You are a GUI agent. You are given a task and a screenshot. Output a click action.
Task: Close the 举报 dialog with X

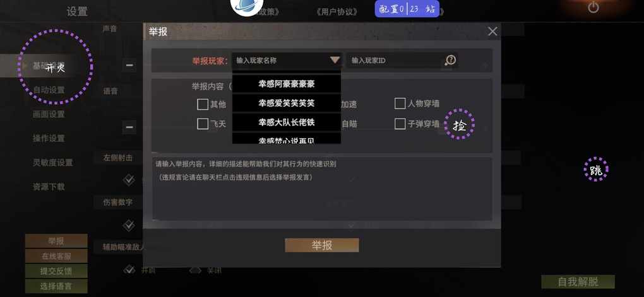tap(492, 32)
